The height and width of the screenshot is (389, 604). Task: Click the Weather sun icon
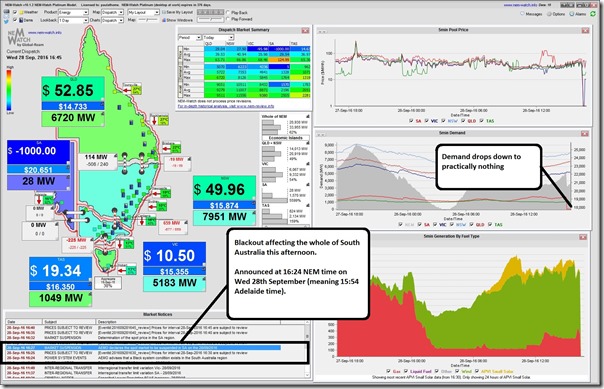pos(22,12)
